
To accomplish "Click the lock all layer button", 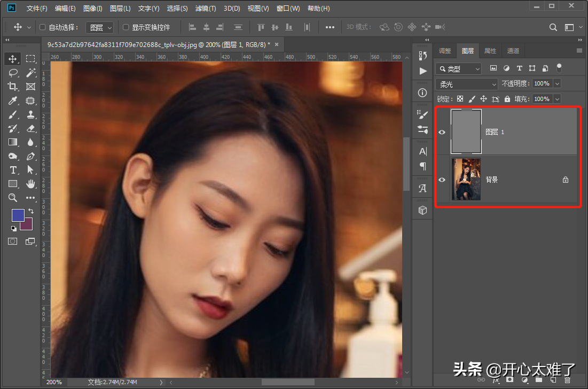I will tap(507, 99).
